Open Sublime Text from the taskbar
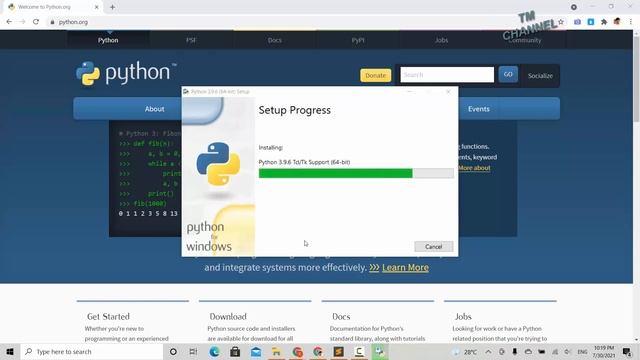Image resolution: width=640 pixels, height=360 pixels. pos(338,351)
